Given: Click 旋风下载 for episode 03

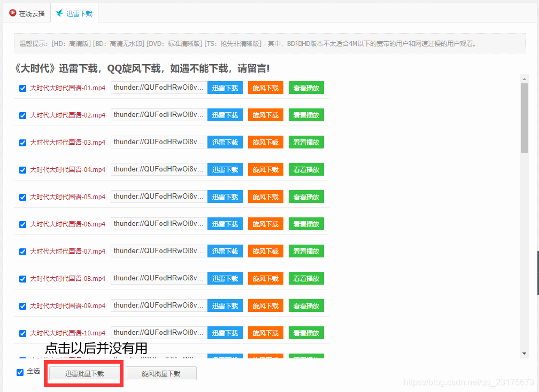Looking at the screenshot, I should (x=266, y=142).
